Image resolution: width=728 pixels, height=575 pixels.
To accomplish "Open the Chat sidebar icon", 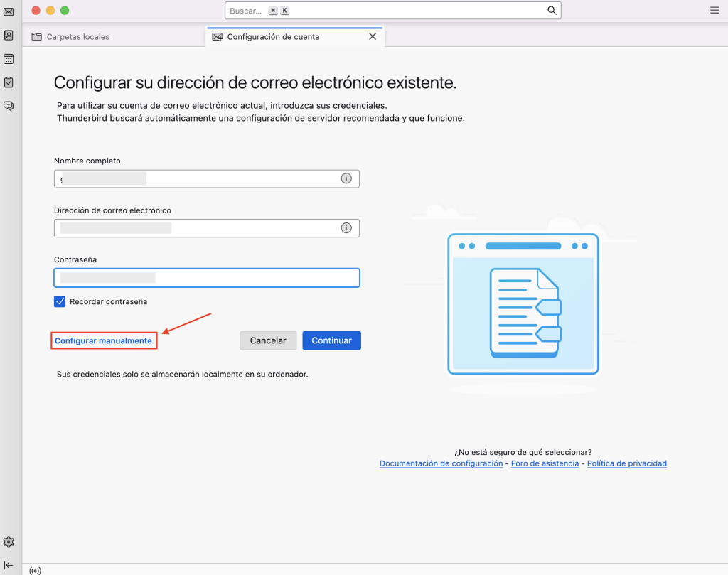I will tap(9, 107).
